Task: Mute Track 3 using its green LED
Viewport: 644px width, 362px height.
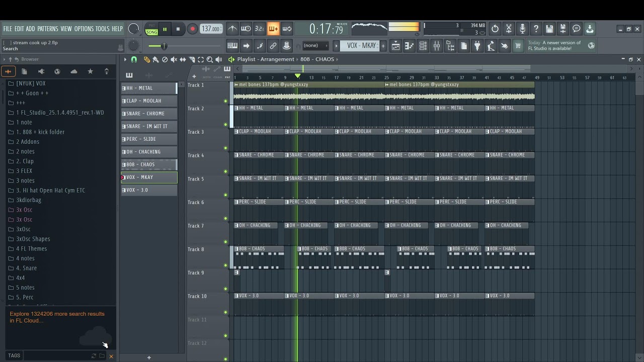Action: coord(225,148)
